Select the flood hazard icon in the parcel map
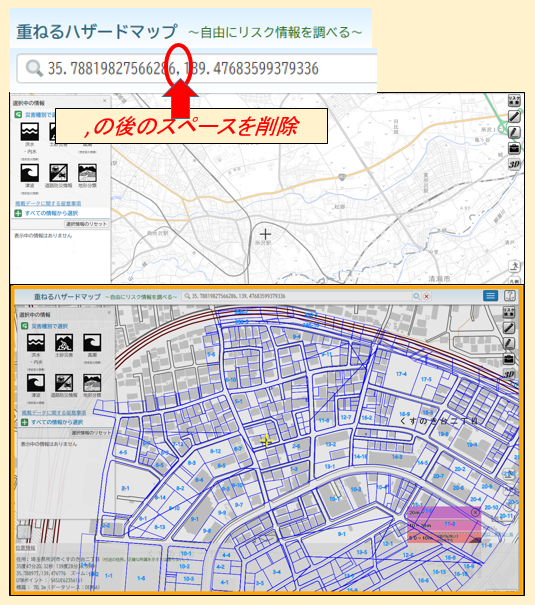 35,342
